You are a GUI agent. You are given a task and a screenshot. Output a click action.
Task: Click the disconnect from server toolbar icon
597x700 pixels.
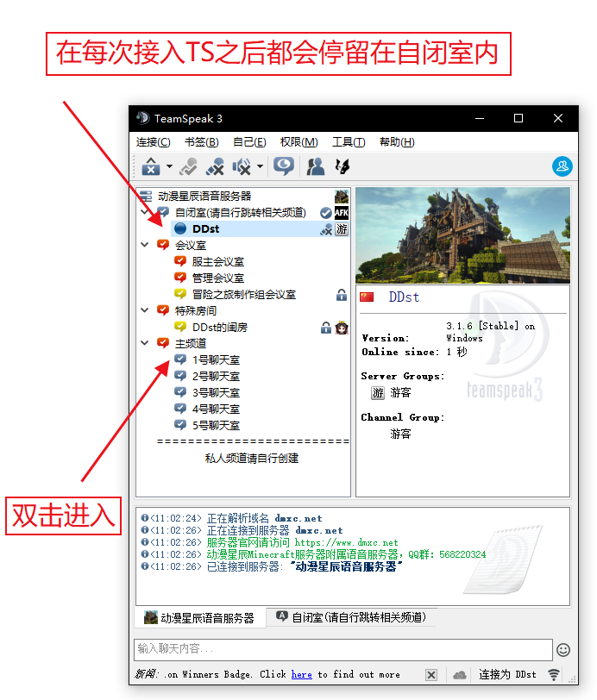point(151,166)
